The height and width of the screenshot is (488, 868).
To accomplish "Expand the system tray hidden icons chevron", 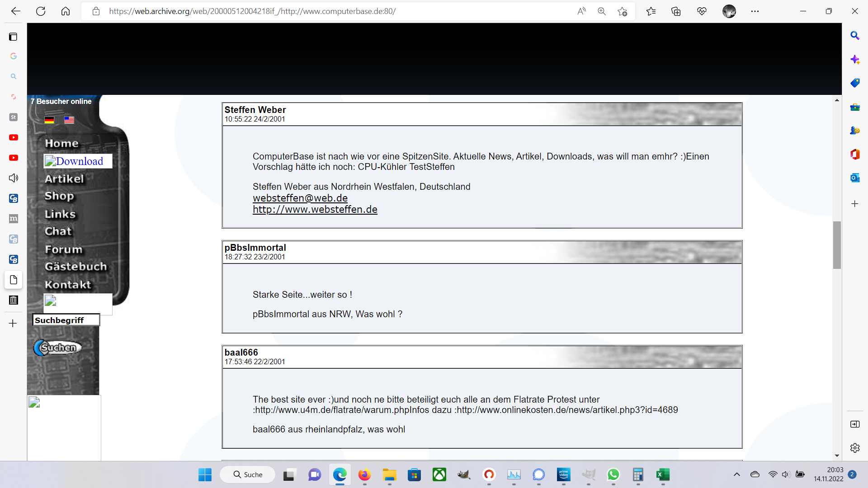I will pyautogui.click(x=736, y=474).
